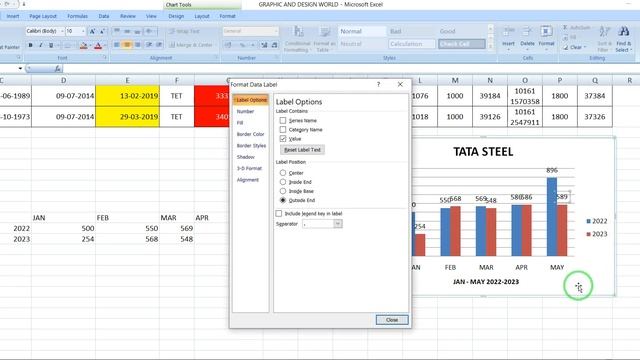Image resolution: width=640 pixels, height=360 pixels.
Task: Select the highlighted Center alignment icon
Action: [127, 44]
